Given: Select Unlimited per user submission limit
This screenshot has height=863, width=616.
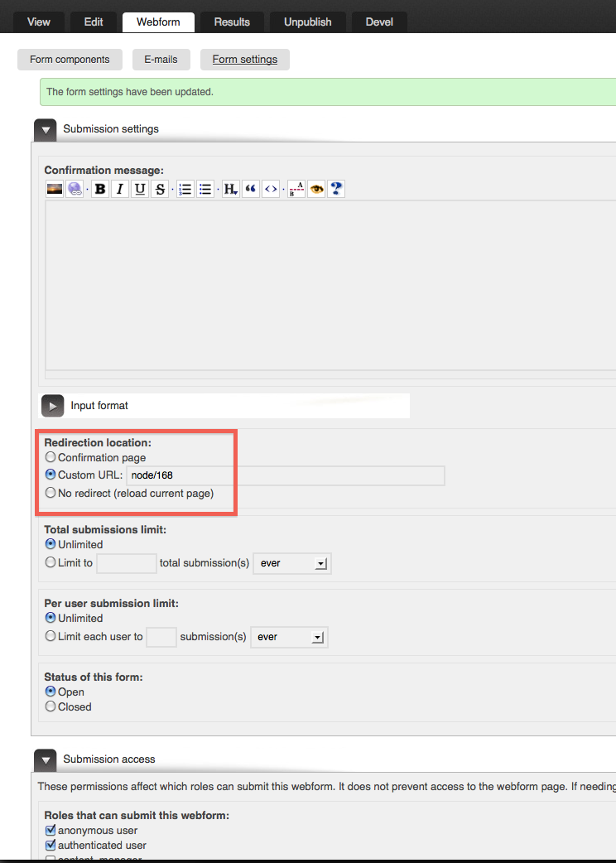Looking at the screenshot, I should (51, 618).
